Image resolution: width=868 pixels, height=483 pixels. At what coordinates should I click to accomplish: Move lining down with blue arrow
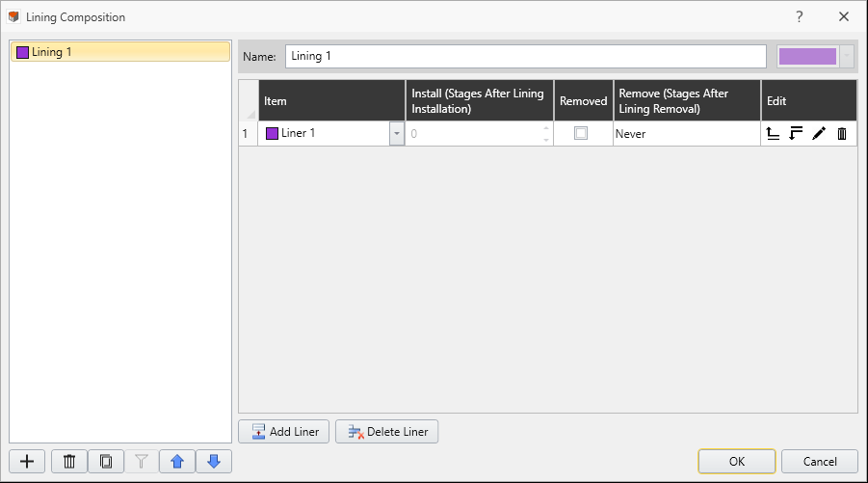click(x=214, y=462)
